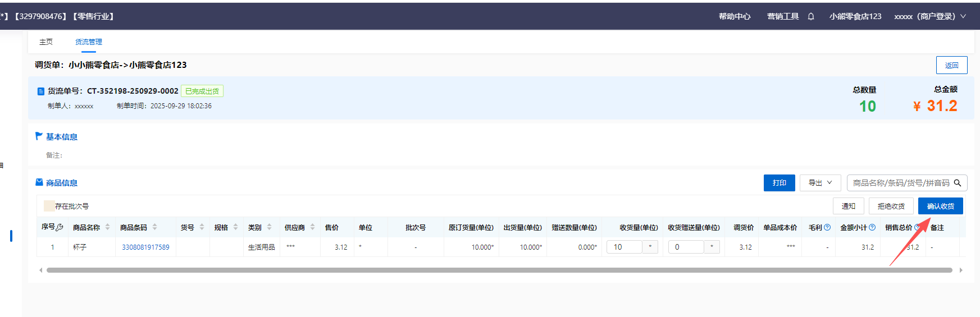Open the 商户登录 account dropdown

point(929,16)
